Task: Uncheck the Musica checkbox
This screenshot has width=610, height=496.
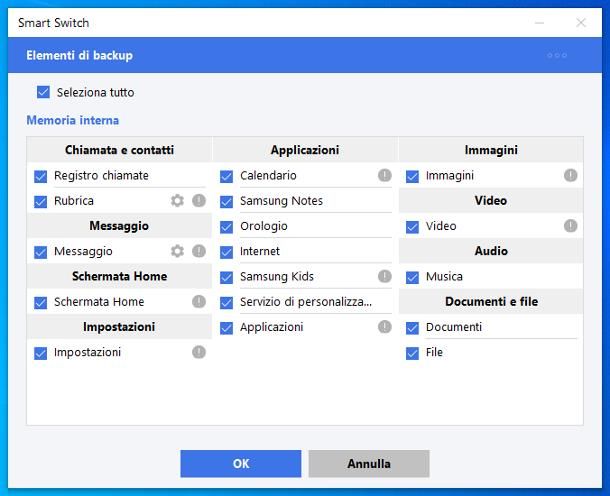Action: point(412,277)
